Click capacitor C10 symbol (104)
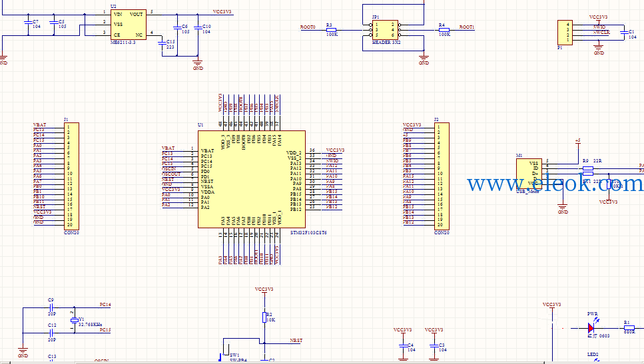The image size is (644, 364). coord(198,29)
